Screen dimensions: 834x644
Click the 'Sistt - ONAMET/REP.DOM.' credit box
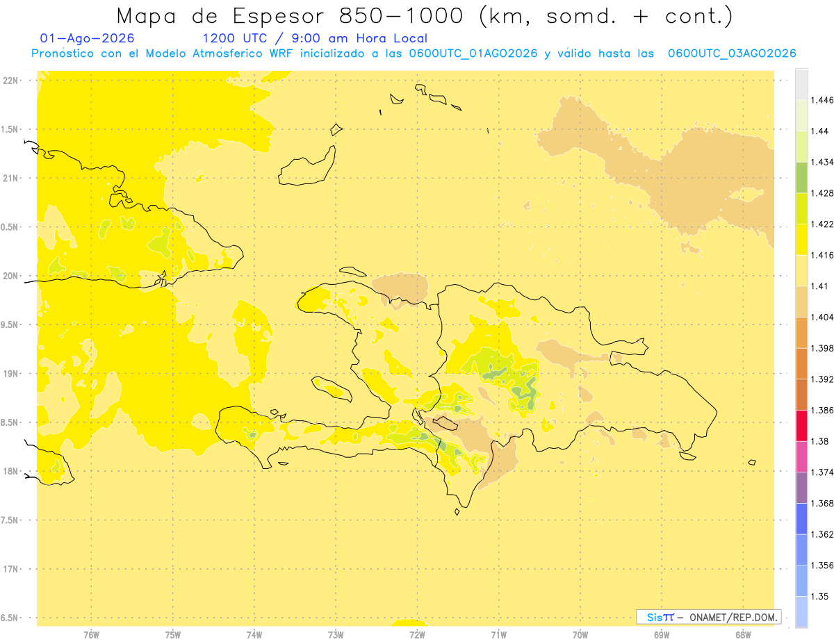pos(709,617)
